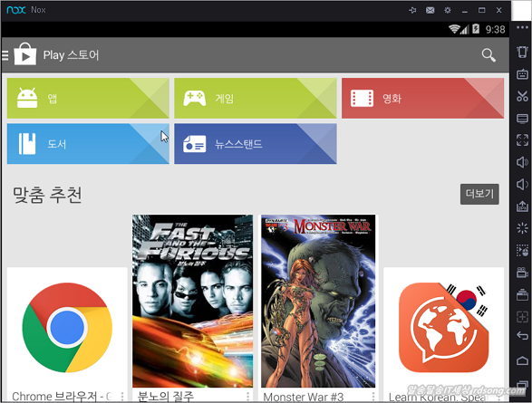Open the macro recorder mouse icon
Screen dimensions: 532x403
coord(523,251)
